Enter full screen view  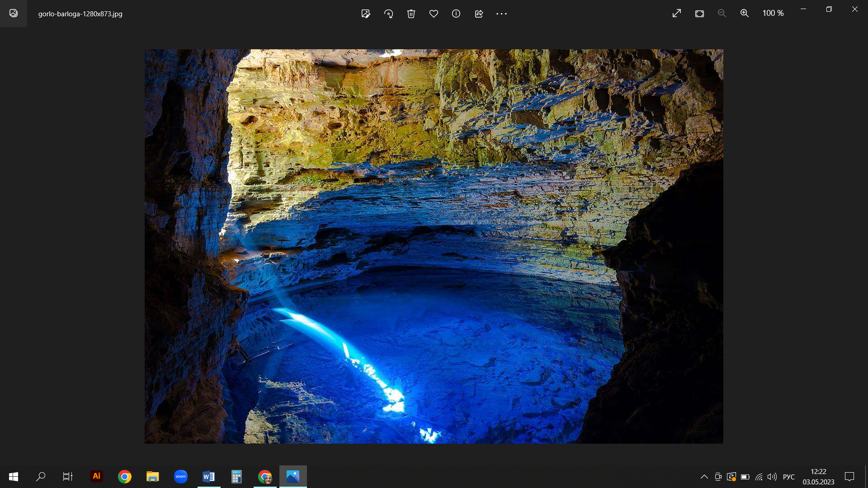pos(677,14)
